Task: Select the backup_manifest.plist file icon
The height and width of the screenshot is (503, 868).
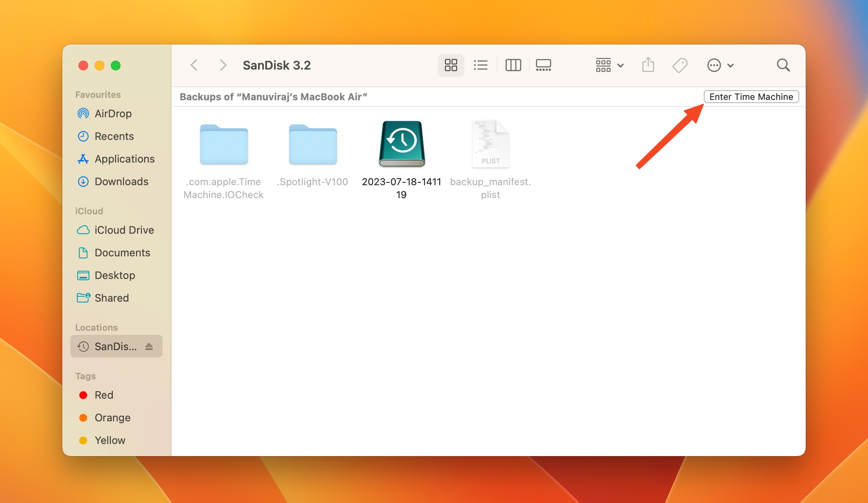Action: pos(491,144)
